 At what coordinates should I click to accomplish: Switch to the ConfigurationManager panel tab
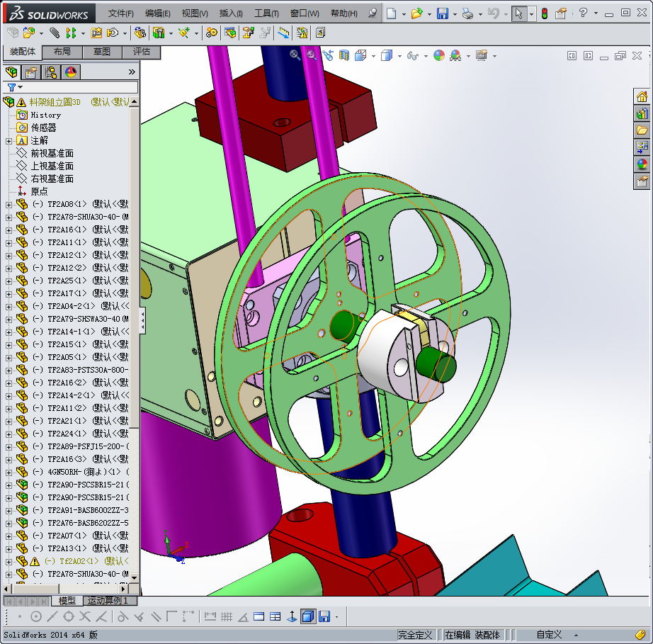(x=51, y=72)
